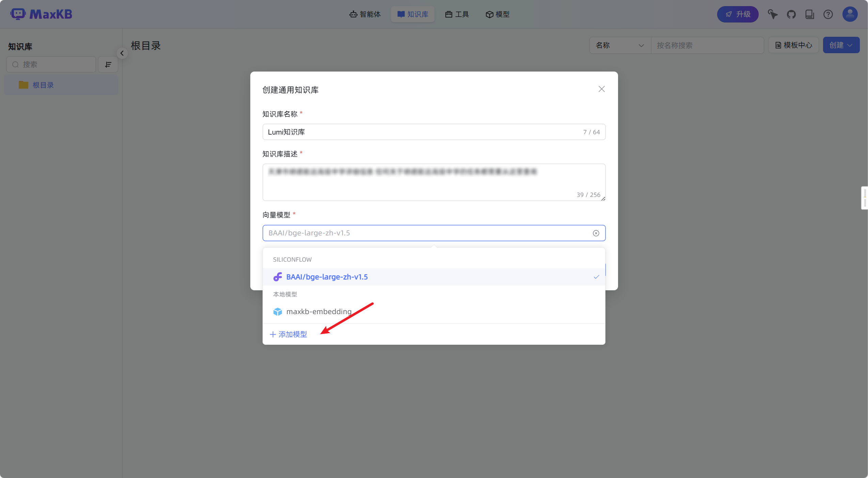Click the sort icon beside sidebar search
The width and height of the screenshot is (868, 478).
pyautogui.click(x=108, y=64)
